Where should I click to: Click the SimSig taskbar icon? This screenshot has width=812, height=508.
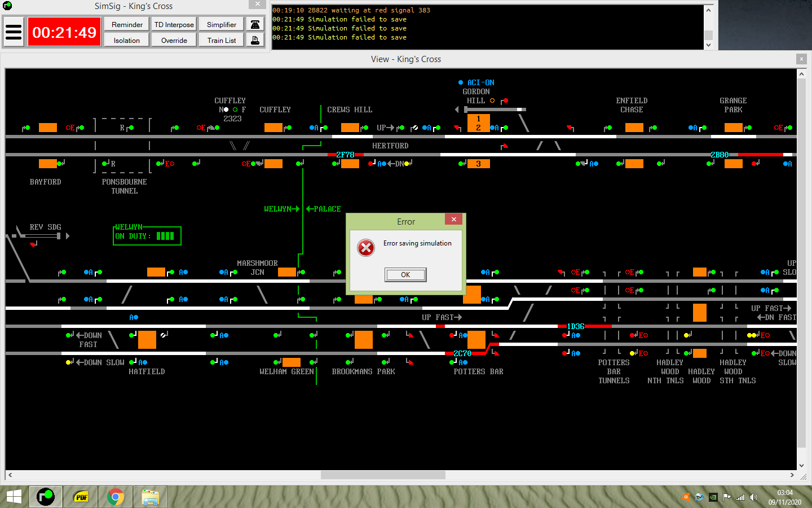coord(46,497)
